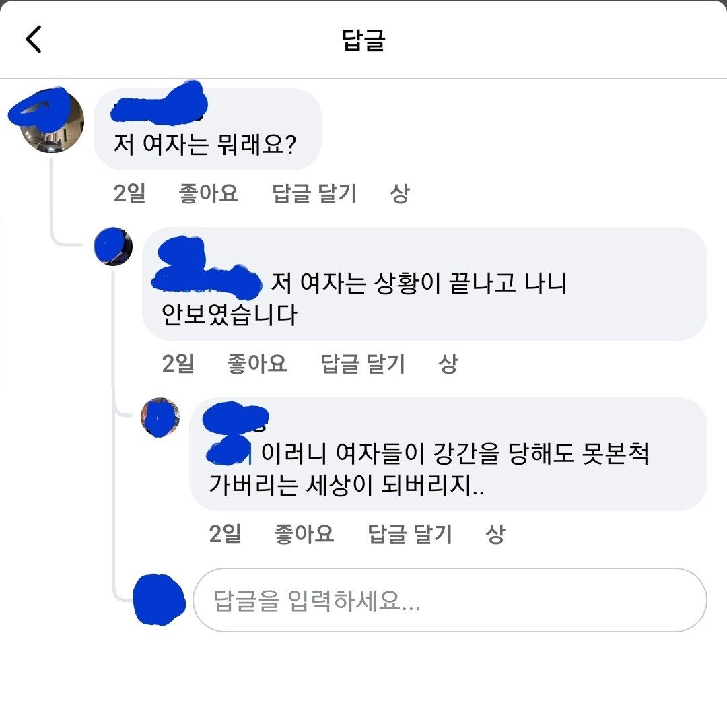Click 답글 달기 under the '안보였습니다' comment

tap(363, 364)
